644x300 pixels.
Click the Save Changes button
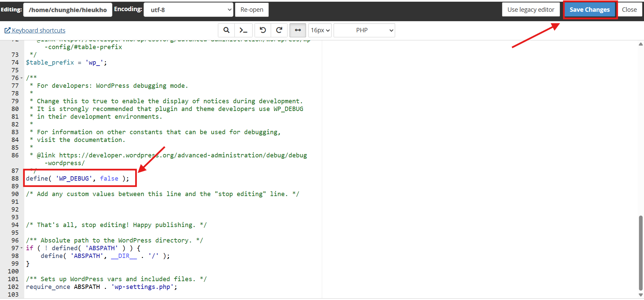point(589,10)
